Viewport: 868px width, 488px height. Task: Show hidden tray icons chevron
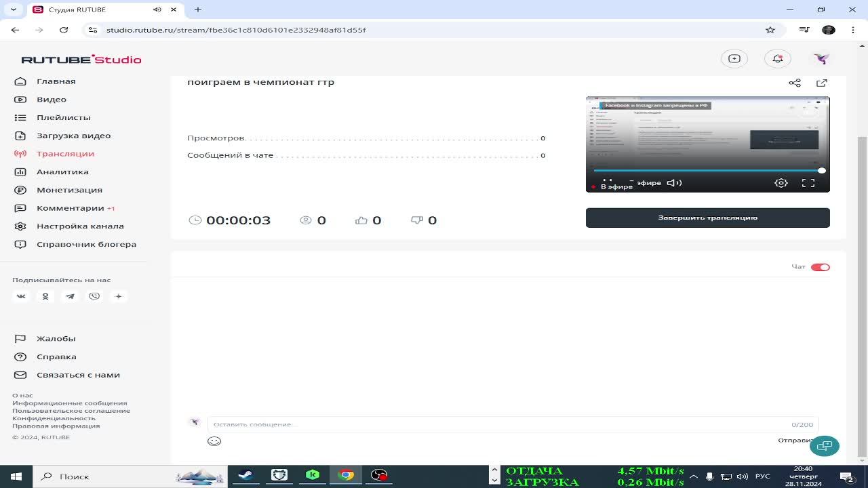[x=694, y=476]
